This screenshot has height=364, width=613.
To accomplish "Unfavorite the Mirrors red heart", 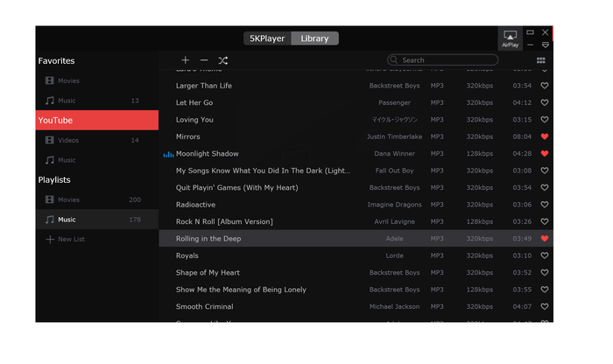I will (x=544, y=136).
